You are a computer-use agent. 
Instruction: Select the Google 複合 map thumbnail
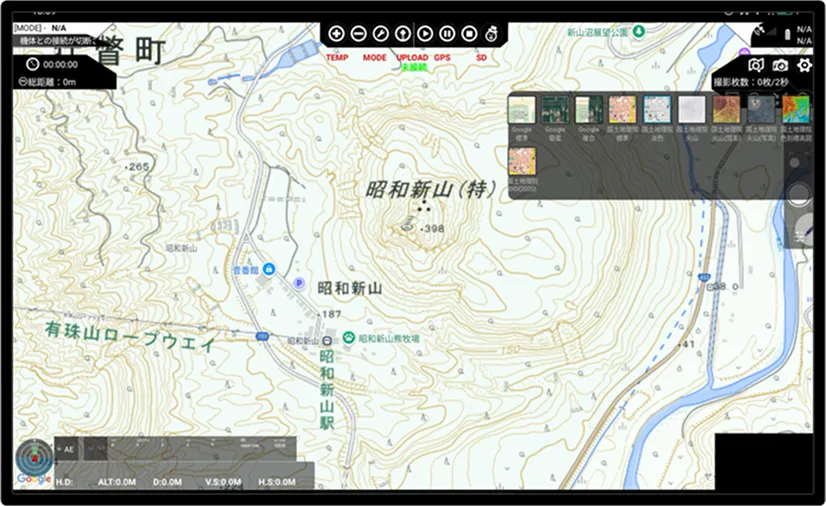point(588,110)
